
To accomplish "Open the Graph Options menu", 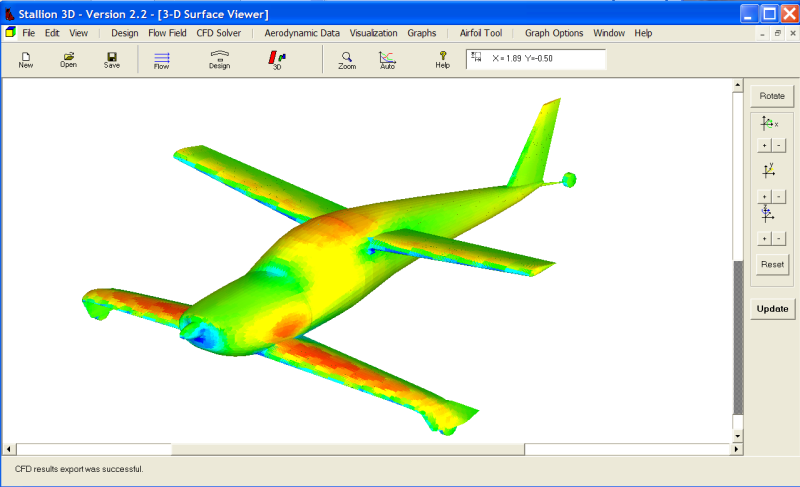I will pos(554,33).
